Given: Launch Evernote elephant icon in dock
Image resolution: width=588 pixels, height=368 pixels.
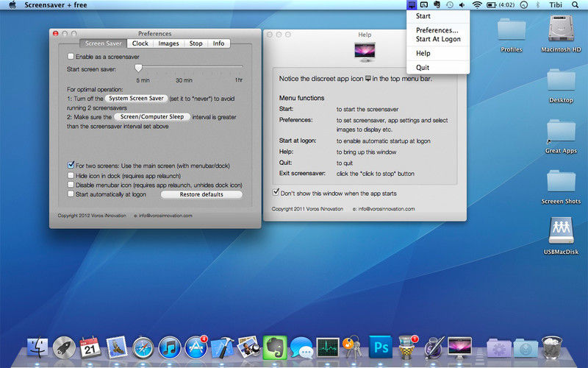Looking at the screenshot, I should [275, 347].
